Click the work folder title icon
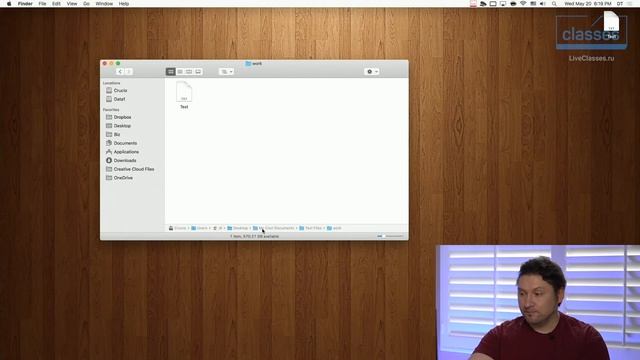Viewport: 640px width, 360px height. tap(248, 64)
